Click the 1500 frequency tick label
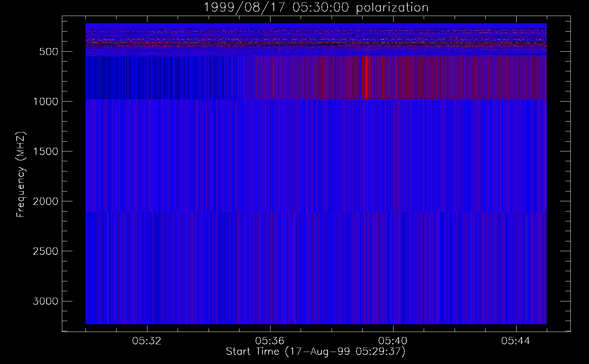 [46, 151]
